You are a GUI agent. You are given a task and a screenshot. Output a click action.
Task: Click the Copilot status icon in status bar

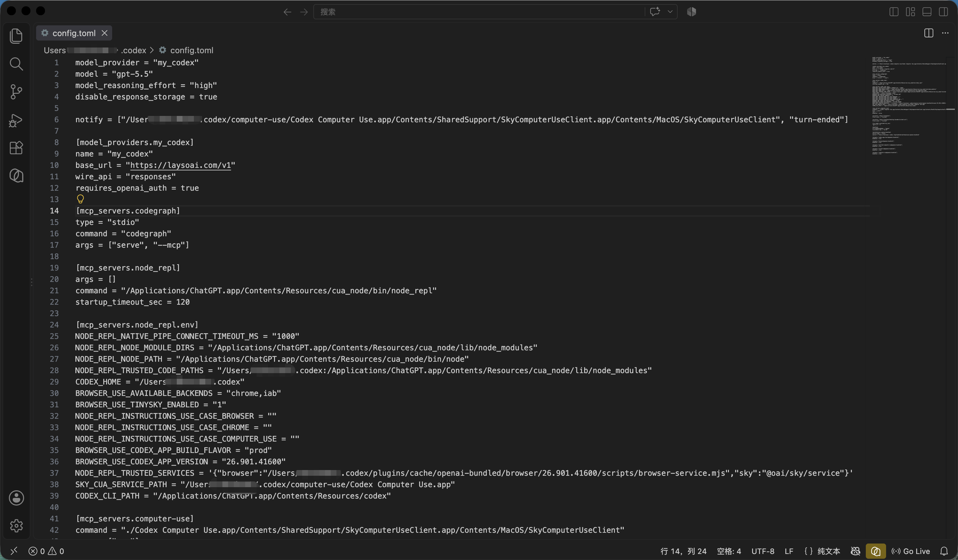pos(855,551)
